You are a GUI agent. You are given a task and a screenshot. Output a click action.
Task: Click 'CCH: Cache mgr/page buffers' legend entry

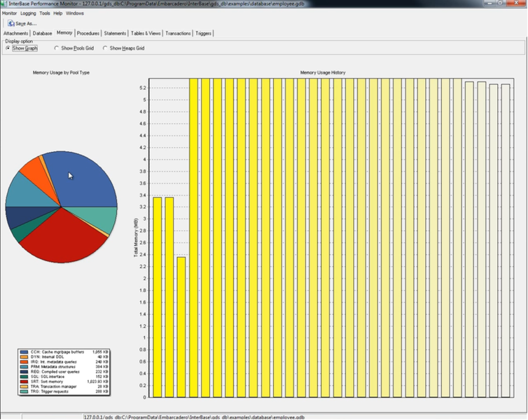point(57,352)
